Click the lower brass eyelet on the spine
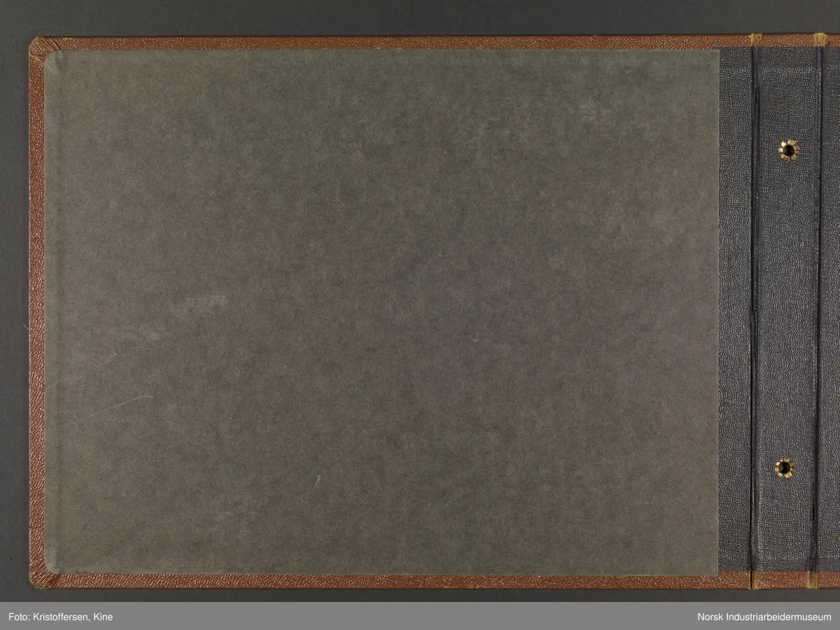This screenshot has height=630, width=840. 785,468
